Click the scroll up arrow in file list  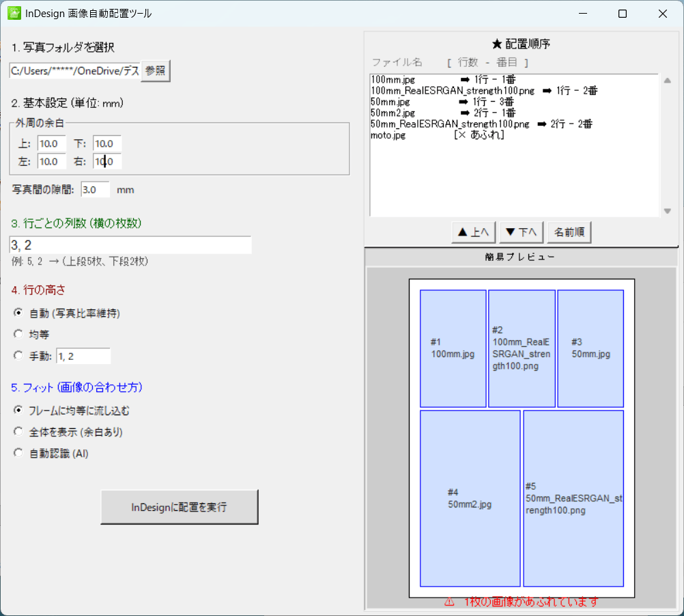668,80
